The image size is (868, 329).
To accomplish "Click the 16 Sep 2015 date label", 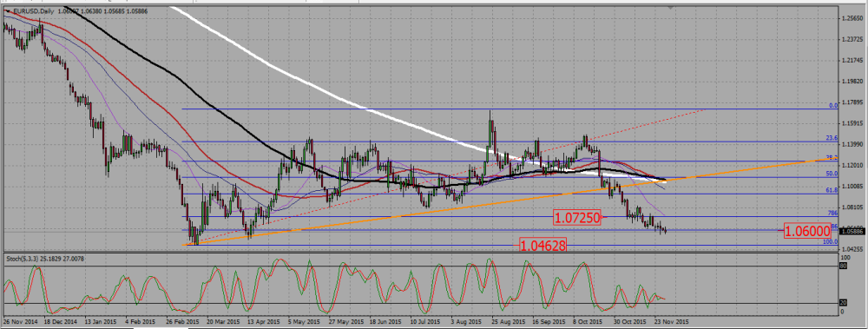I will (x=548, y=321).
